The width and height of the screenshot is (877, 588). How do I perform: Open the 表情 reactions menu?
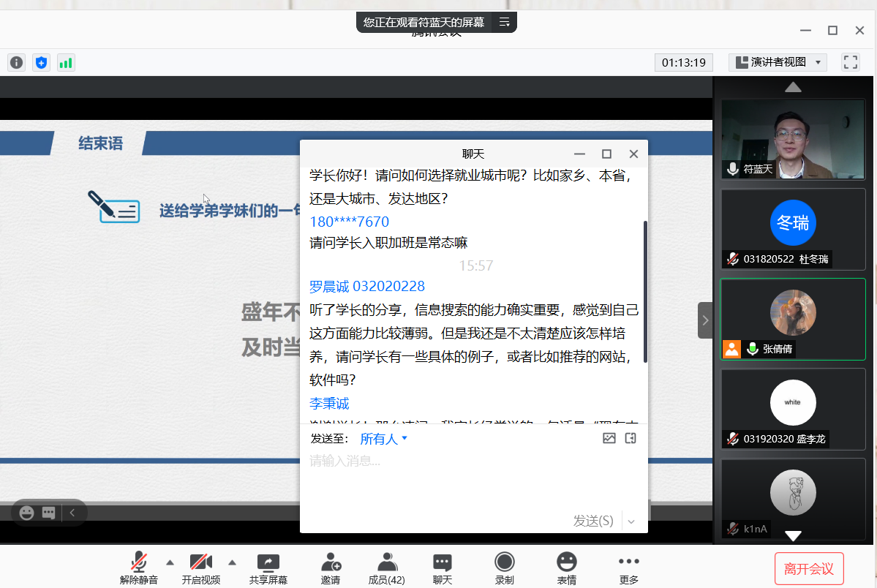coord(566,568)
